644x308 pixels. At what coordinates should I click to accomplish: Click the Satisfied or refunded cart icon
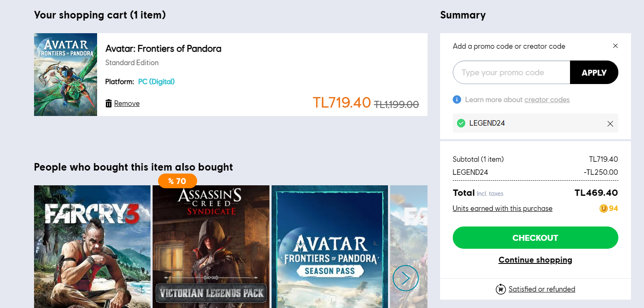tap(501, 289)
